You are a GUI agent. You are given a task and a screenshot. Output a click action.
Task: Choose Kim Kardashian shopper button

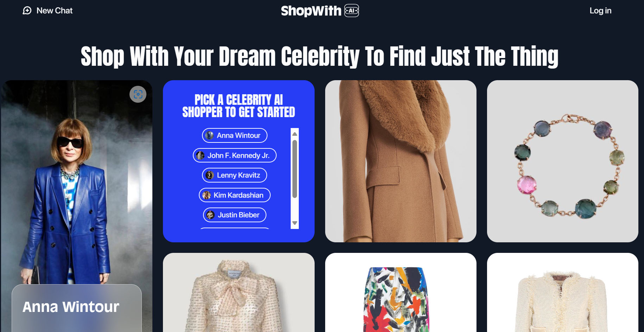235,195
